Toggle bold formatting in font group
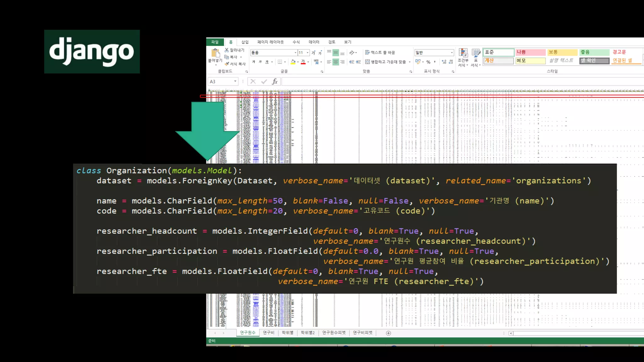 point(253,62)
